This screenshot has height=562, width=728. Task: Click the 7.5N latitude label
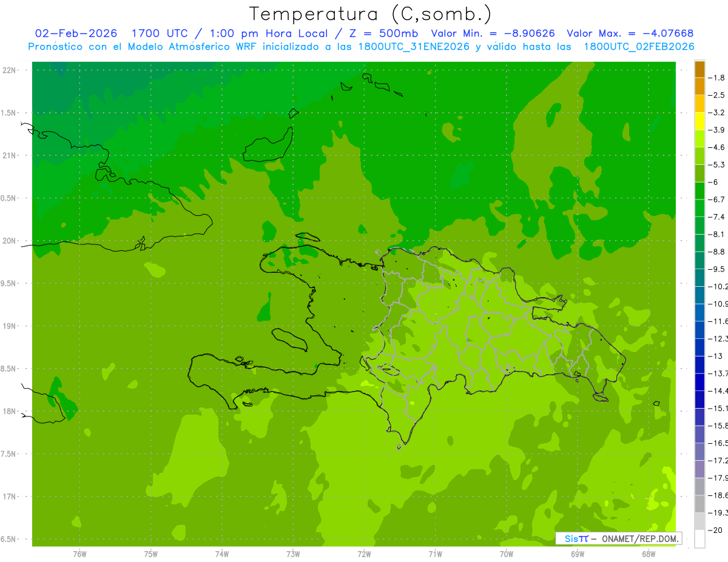pos(9,454)
